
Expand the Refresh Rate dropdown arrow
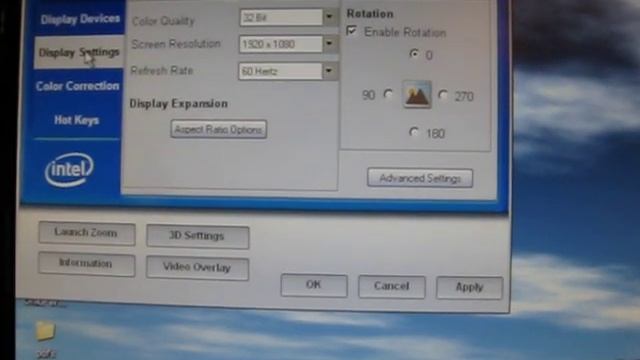[329, 71]
